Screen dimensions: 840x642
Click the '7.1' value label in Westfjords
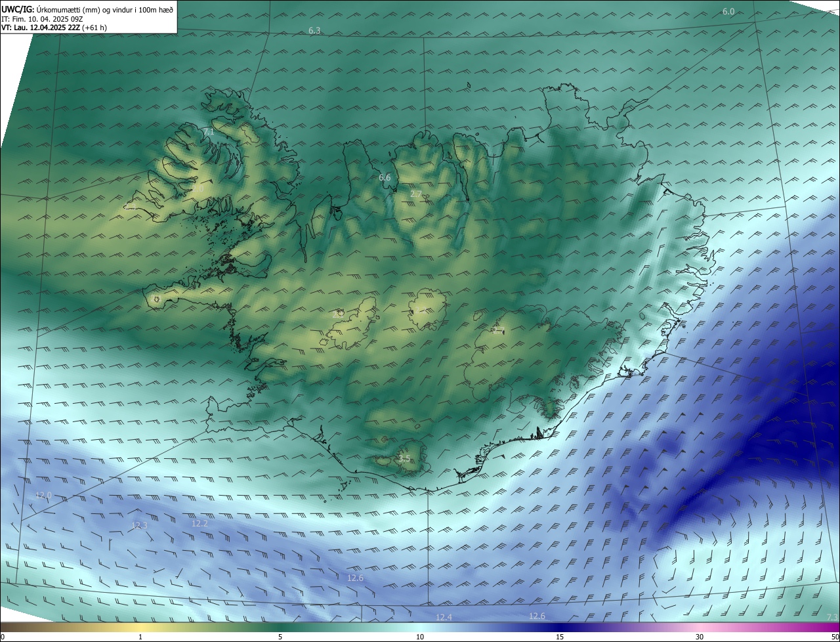click(209, 132)
